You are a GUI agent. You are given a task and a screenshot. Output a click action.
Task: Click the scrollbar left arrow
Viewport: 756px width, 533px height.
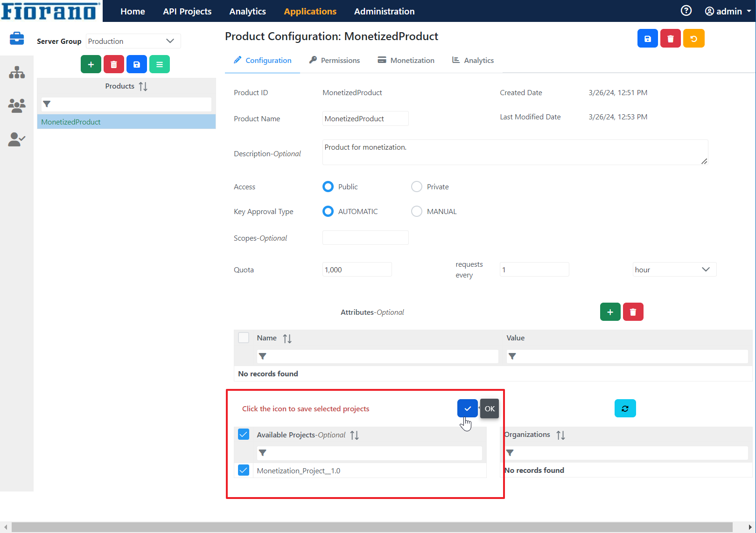(x=6, y=527)
